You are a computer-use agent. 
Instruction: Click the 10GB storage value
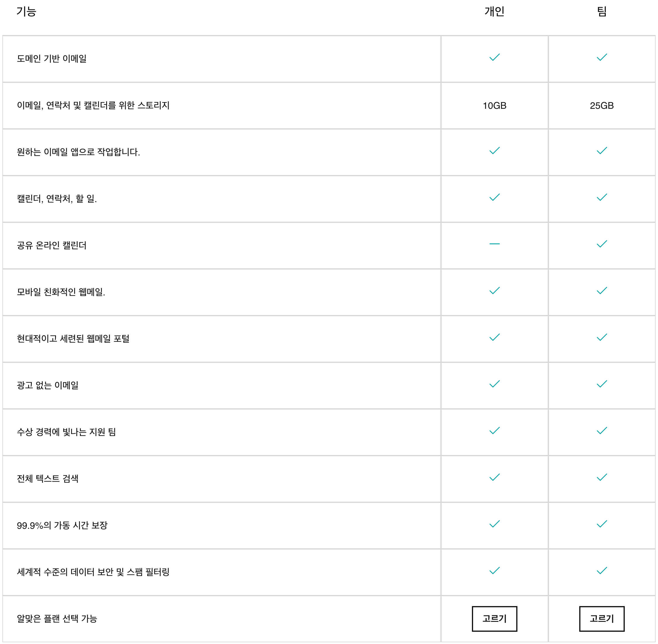[x=494, y=106]
